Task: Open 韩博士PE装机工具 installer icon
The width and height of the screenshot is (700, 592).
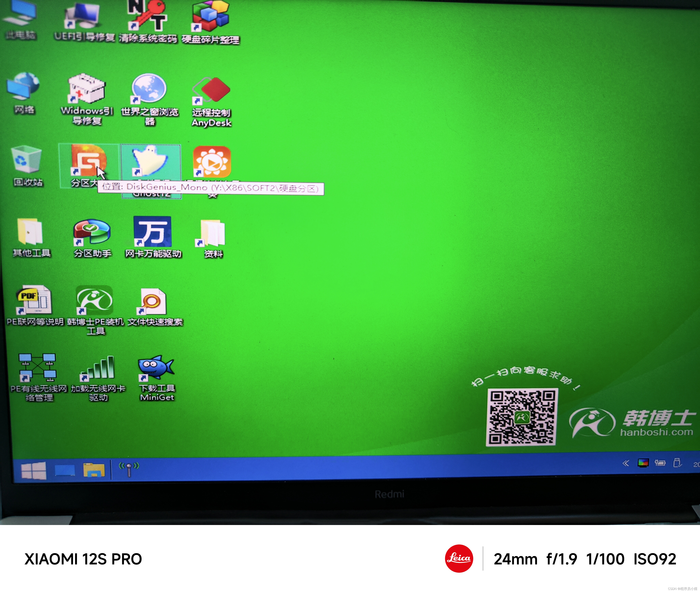Action: pos(95,300)
